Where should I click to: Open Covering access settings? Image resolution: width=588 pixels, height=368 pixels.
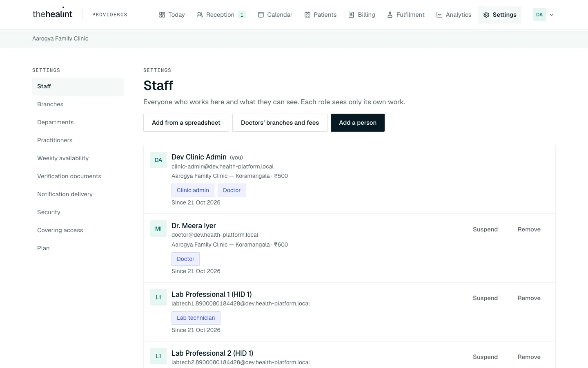pyautogui.click(x=78, y=230)
